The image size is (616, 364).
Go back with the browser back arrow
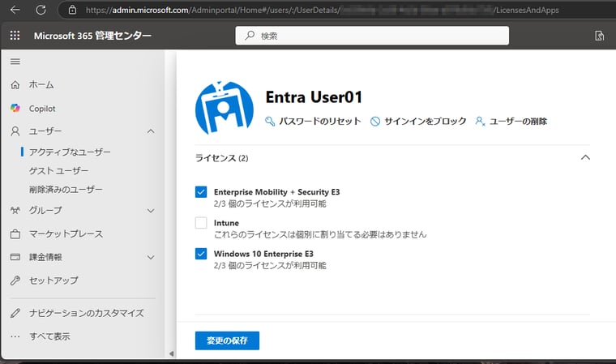[x=15, y=10]
